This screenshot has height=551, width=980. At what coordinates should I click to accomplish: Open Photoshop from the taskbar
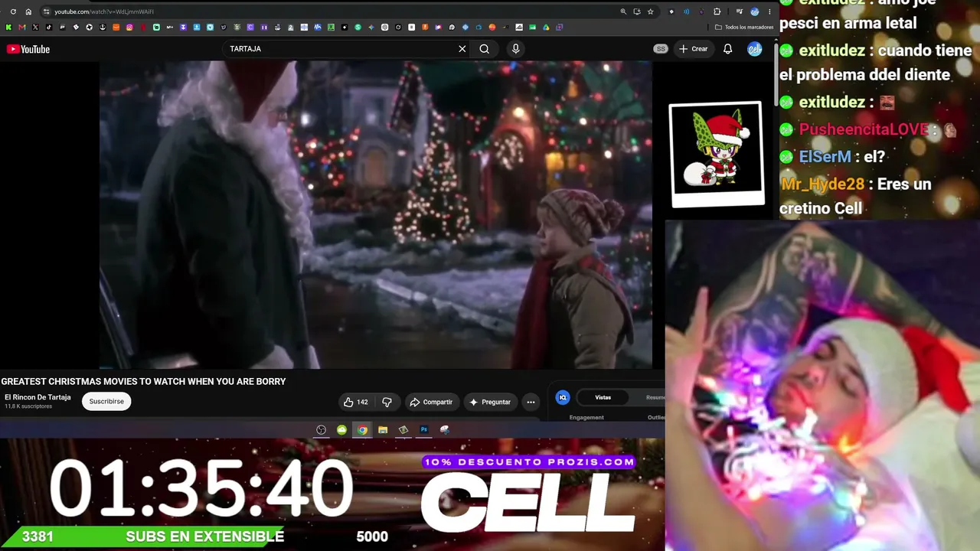[424, 430]
